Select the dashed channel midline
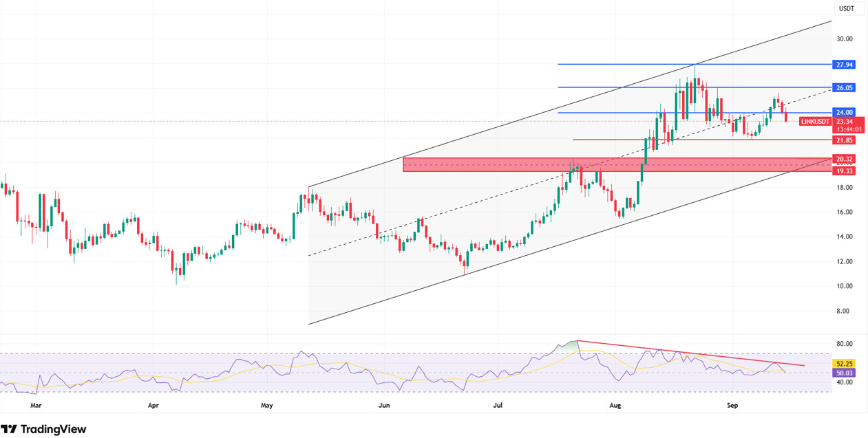Image resolution: width=868 pixels, height=438 pixels. [569, 173]
